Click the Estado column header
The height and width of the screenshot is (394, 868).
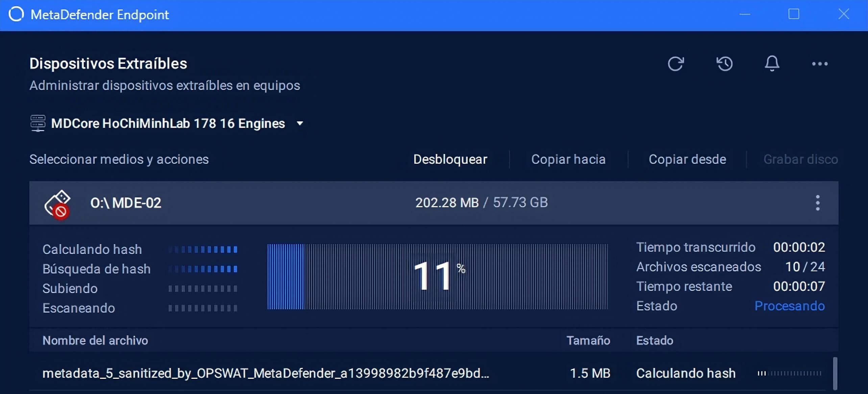pyautogui.click(x=655, y=340)
